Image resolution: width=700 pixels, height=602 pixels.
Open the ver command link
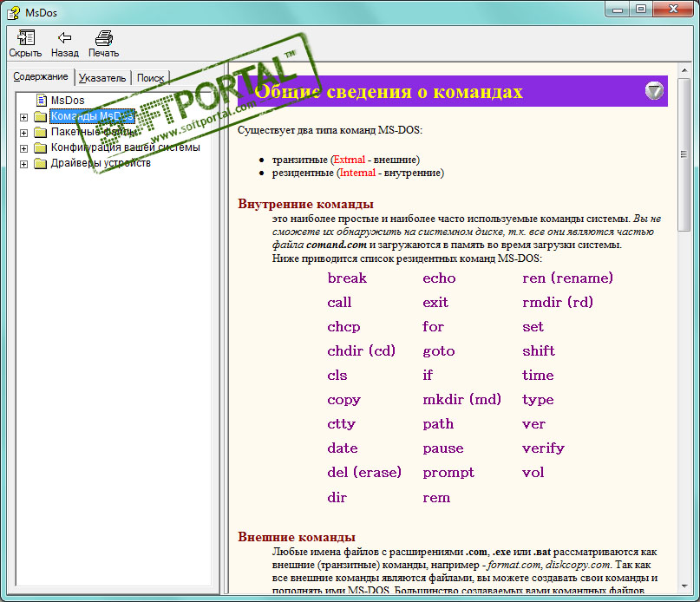point(534,424)
